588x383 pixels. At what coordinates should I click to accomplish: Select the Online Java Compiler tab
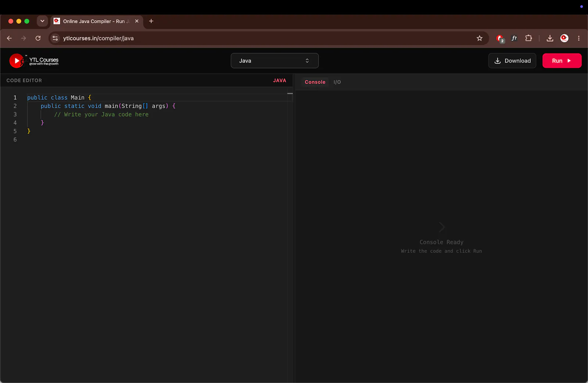coord(97,21)
